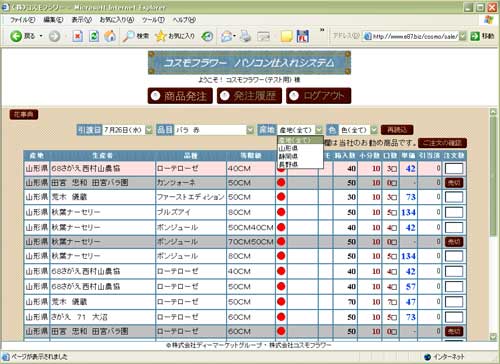The width and height of the screenshot is (500, 364).
Task: Open the 編集(E) menu
Action: click(x=53, y=20)
